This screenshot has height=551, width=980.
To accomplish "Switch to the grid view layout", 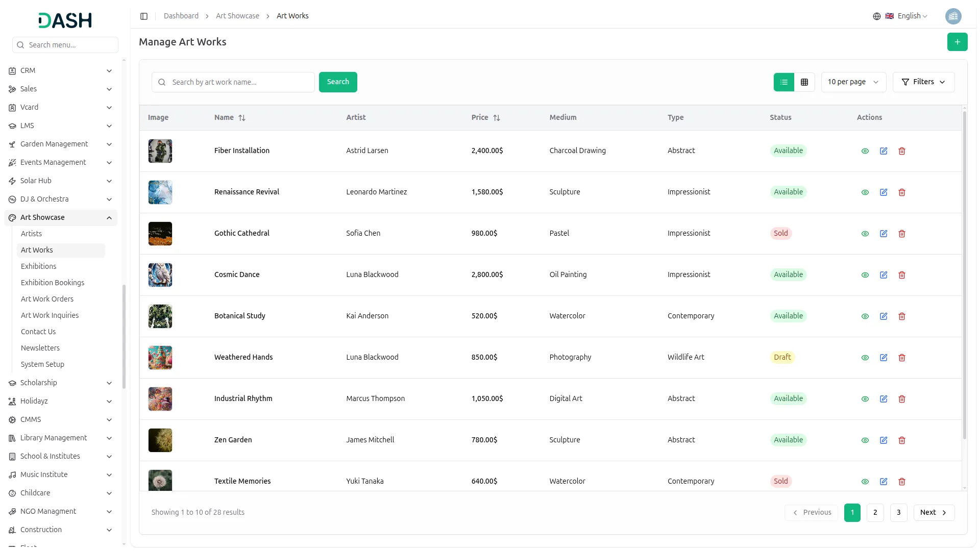I will pos(804,82).
